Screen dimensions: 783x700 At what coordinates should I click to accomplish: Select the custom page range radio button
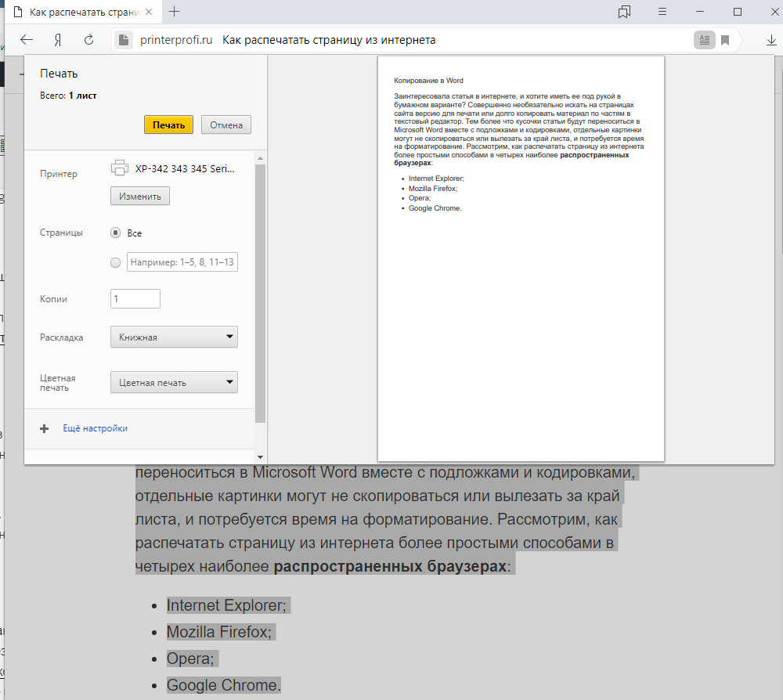115,262
